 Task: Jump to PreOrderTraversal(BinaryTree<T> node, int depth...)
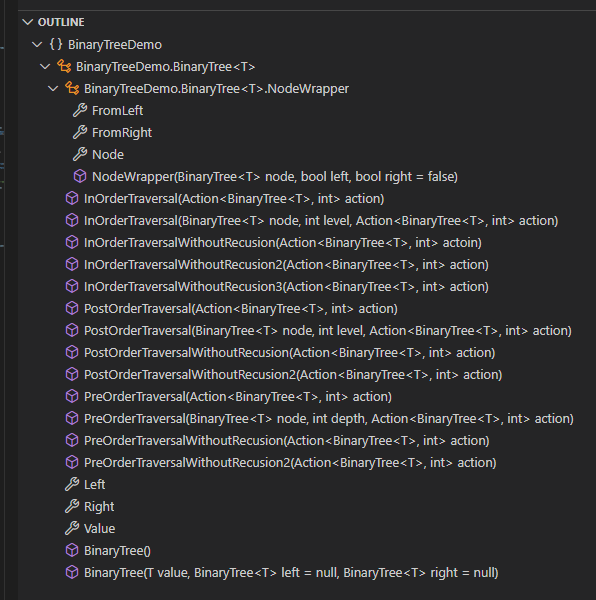[329, 419]
